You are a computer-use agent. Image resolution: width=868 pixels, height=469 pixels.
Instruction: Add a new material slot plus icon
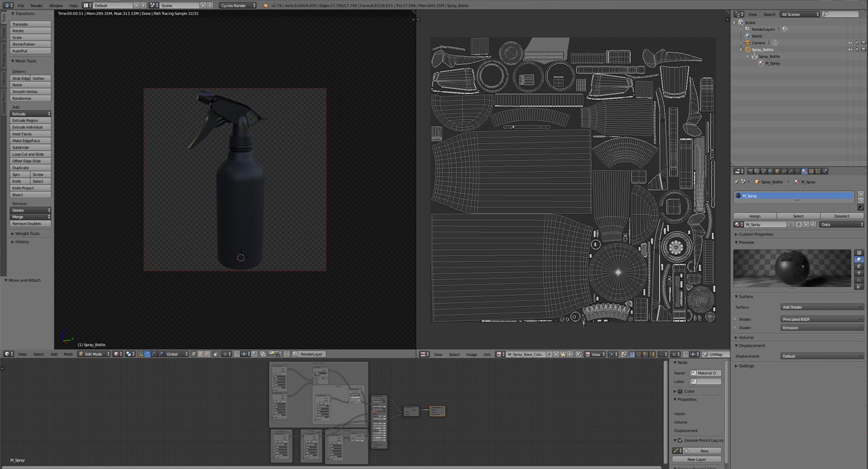pos(861,193)
